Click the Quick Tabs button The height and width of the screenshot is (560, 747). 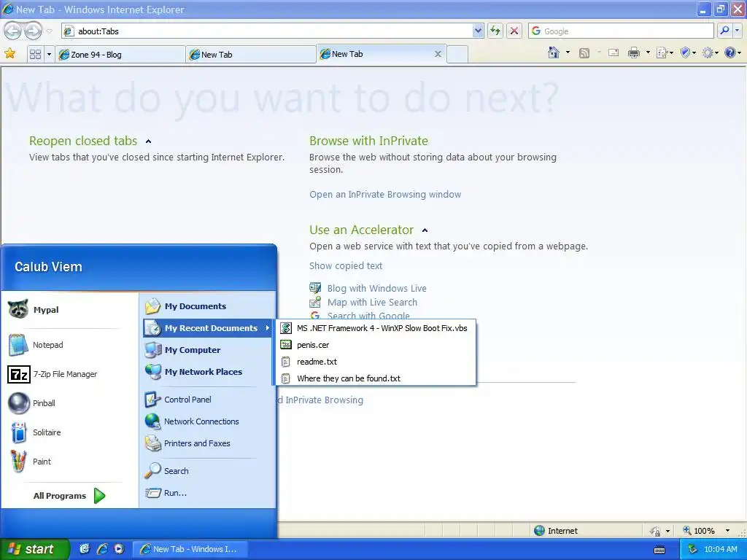click(35, 54)
